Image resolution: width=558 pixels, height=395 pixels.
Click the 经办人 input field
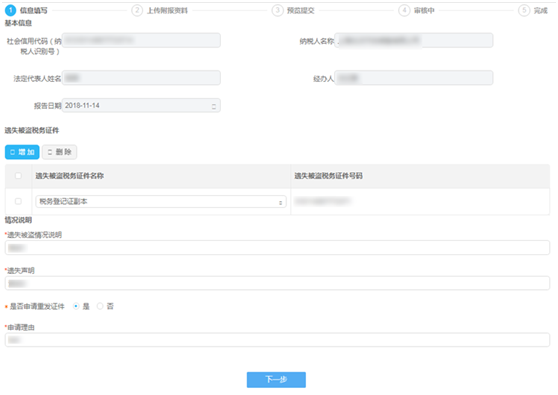tap(414, 78)
